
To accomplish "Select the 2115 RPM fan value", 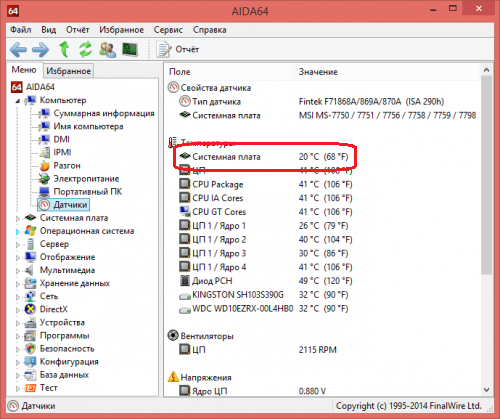I will point(318,350).
